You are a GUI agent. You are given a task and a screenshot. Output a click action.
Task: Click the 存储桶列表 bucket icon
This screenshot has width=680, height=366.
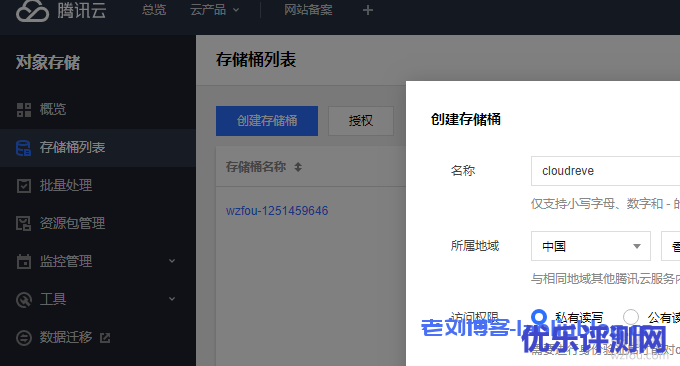tap(23, 148)
